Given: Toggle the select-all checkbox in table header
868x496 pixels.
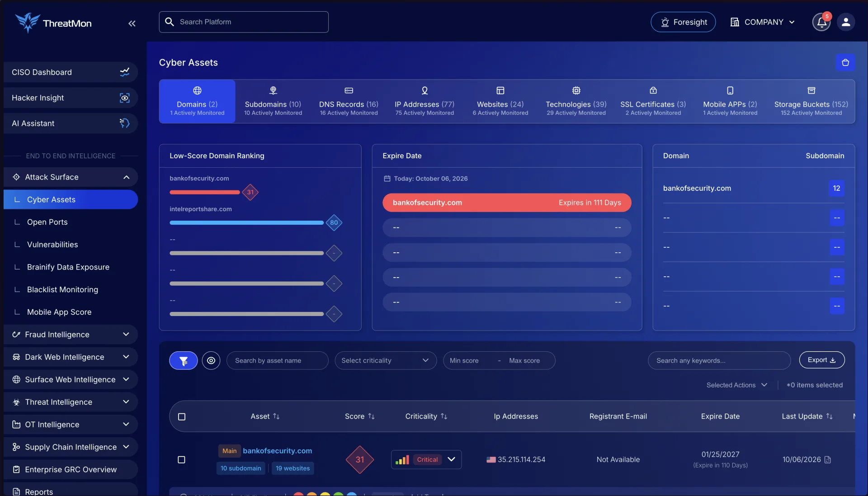Looking at the screenshot, I should pos(182,416).
